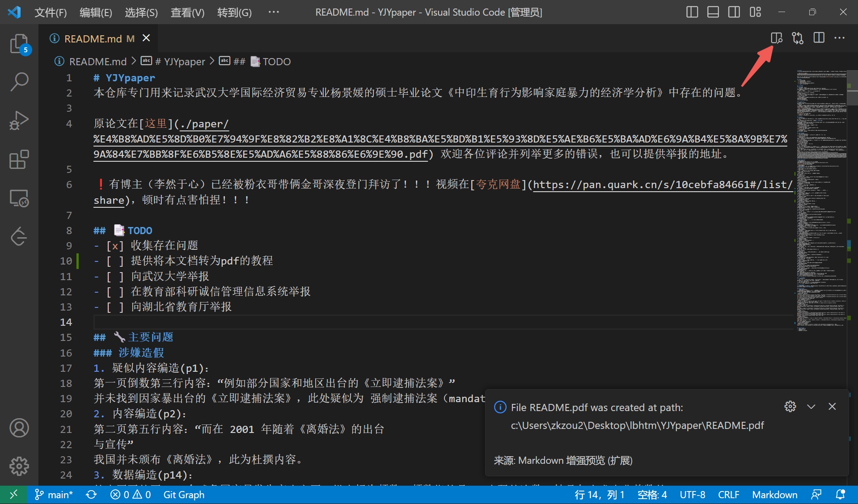Open notification settings gear
This screenshot has width=858, height=504.
pos(790,407)
